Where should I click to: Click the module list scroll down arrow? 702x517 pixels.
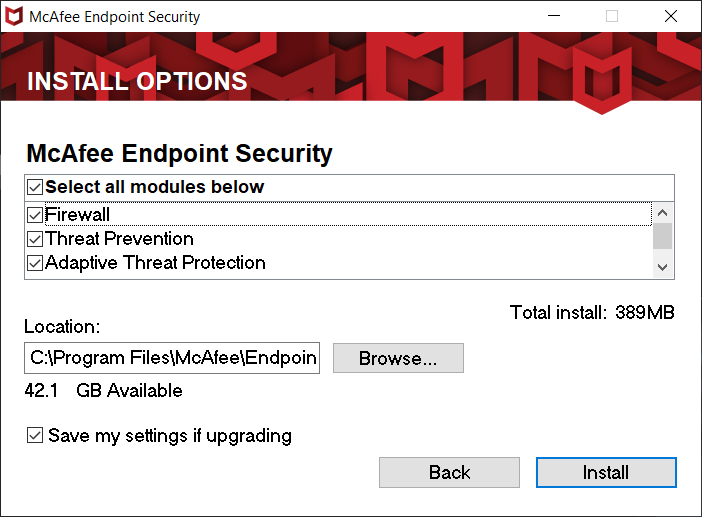pyautogui.click(x=662, y=266)
